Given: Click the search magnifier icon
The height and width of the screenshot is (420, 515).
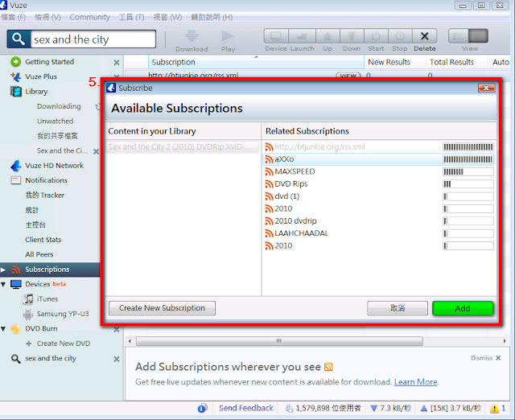Looking at the screenshot, I should pyautogui.click(x=19, y=39).
